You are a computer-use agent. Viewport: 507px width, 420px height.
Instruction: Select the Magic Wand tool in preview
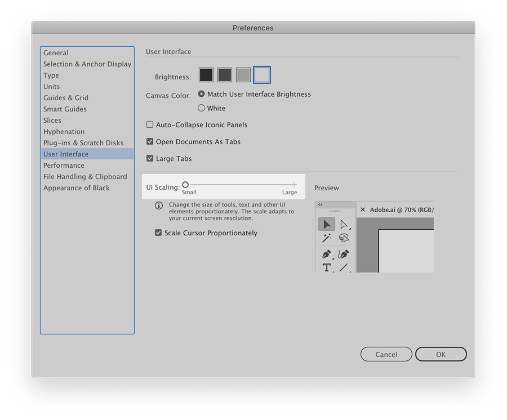point(327,238)
